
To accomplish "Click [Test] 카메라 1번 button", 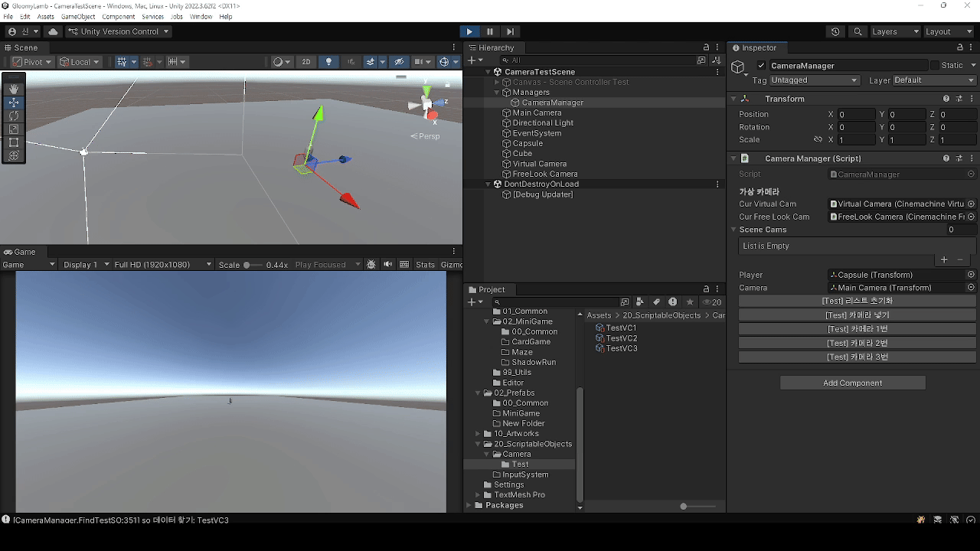I will 857,329.
